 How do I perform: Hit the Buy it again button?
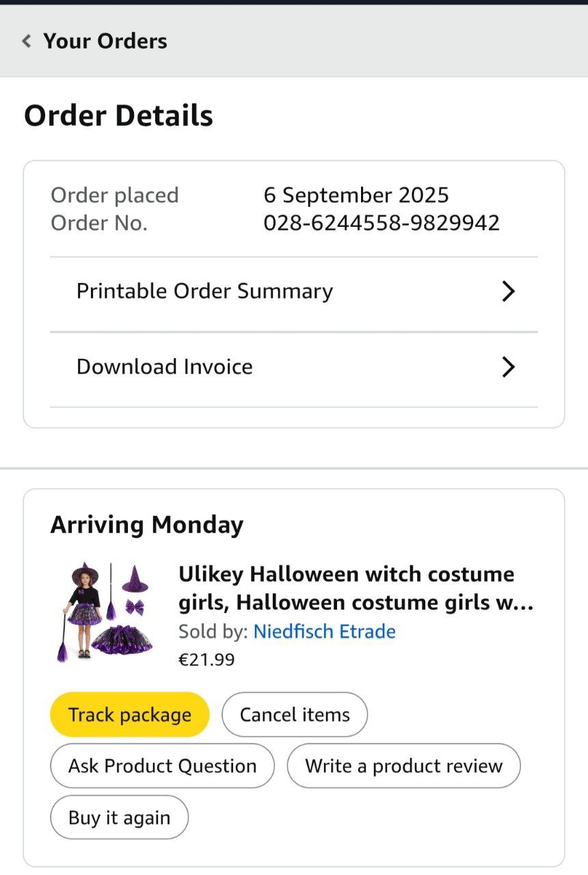(119, 818)
